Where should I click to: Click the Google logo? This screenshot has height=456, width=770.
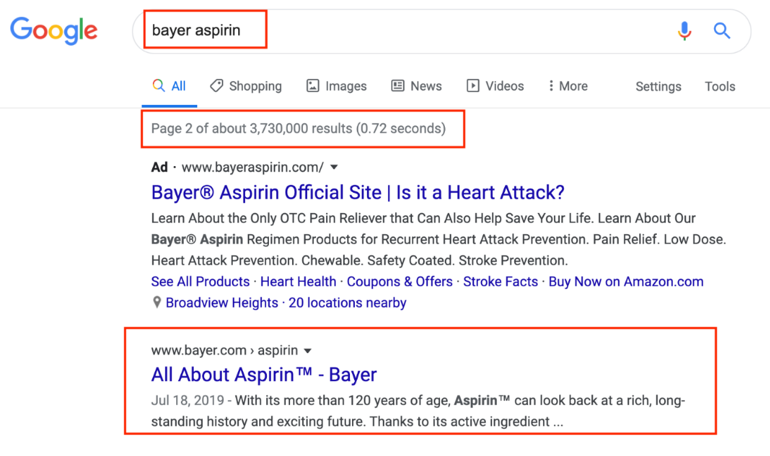54,30
